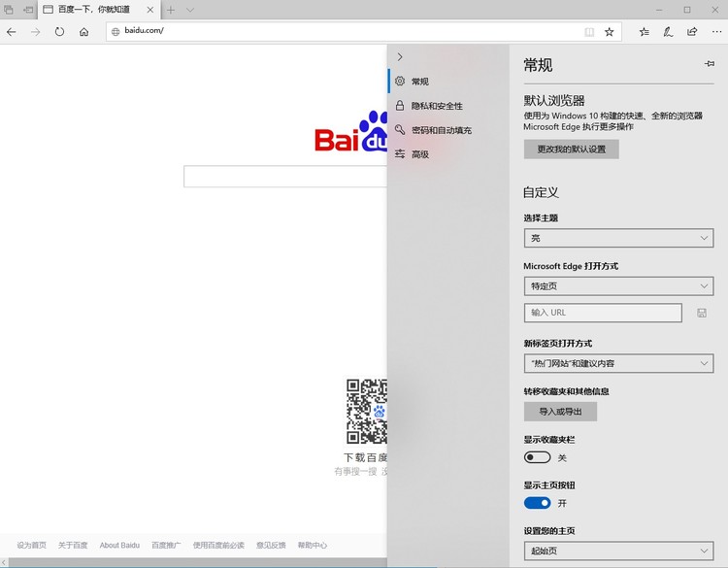The image size is (728, 568).
Task: Turn off the 显示主页按钮 toggle
Action: [x=537, y=503]
